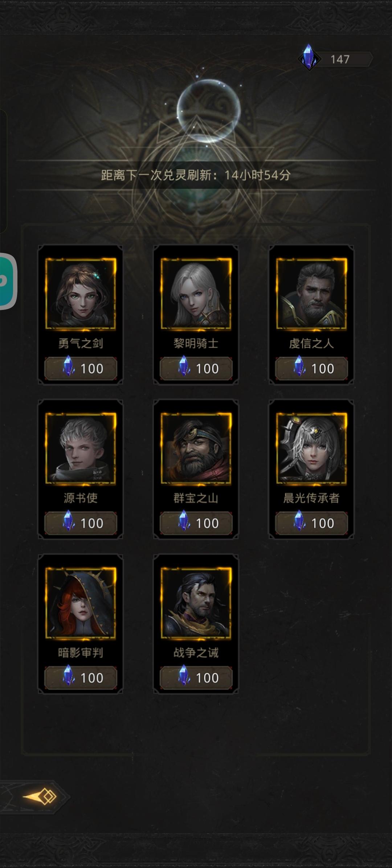This screenshot has width=392, height=868.
Task: Select the 源书使 hero portrait
Action: [x=81, y=448]
